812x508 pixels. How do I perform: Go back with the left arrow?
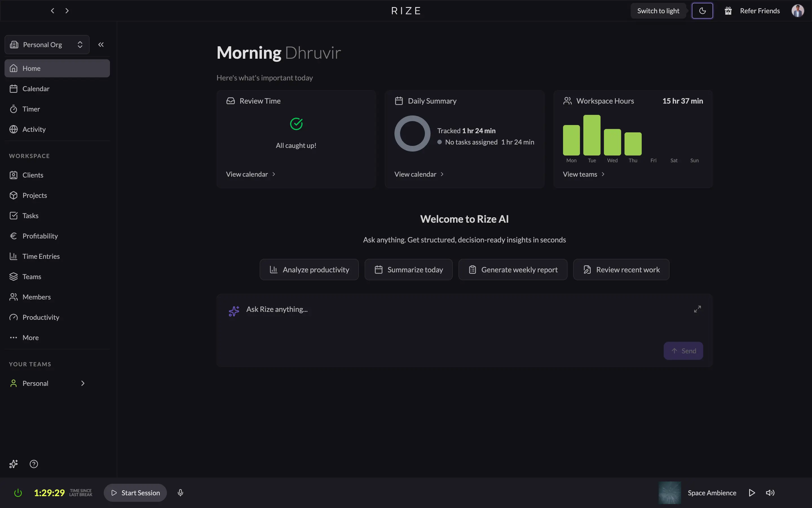[52, 11]
